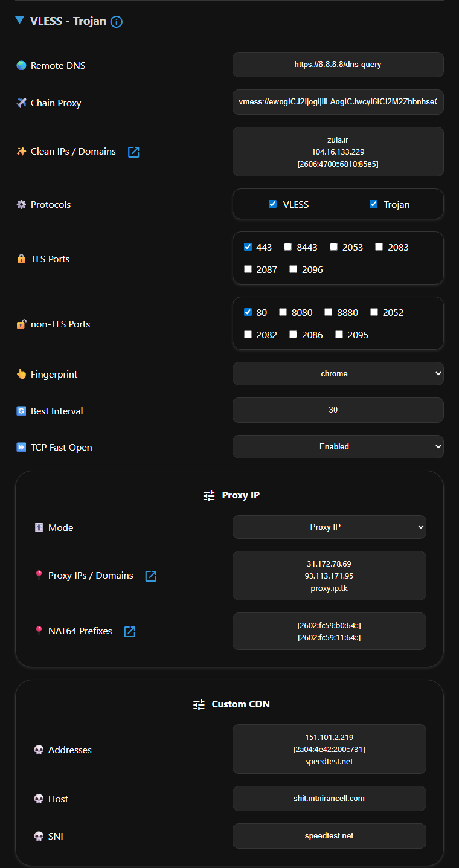Click the SNI field showing speedtest.net

pos(329,835)
